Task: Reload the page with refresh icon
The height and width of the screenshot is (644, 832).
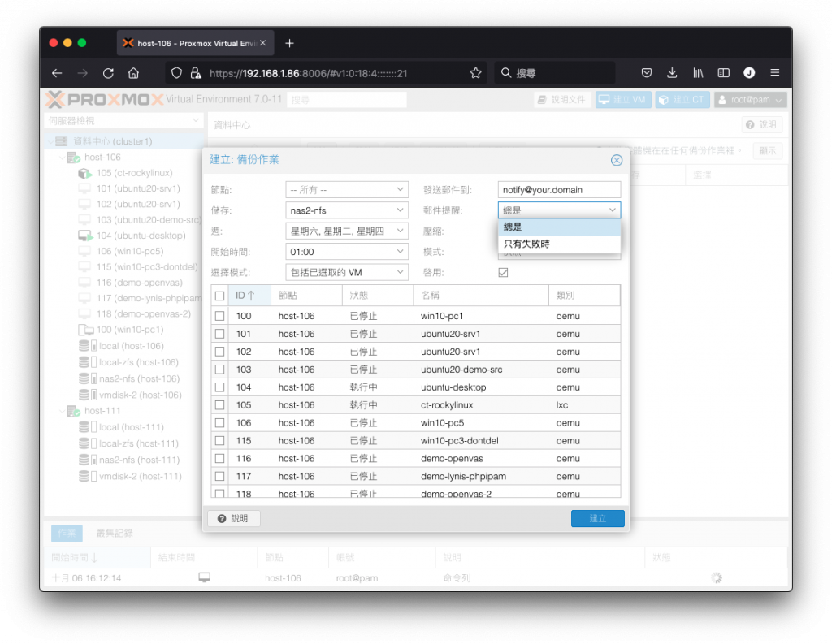Action: click(108, 73)
